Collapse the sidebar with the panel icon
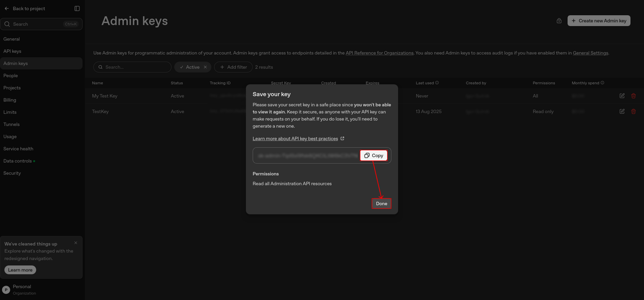Image resolution: width=644 pixels, height=300 pixels. [x=77, y=9]
